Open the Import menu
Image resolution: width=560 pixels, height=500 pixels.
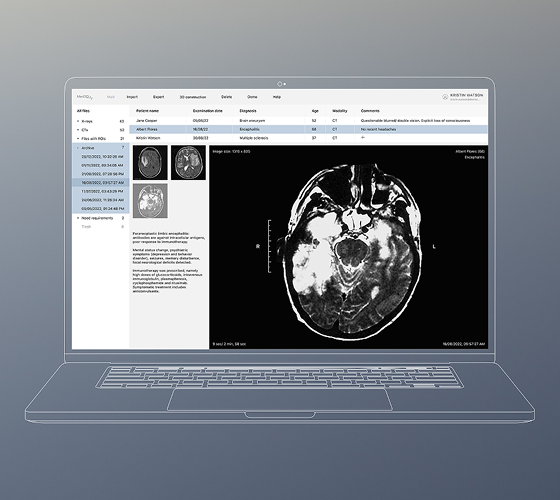[132, 97]
